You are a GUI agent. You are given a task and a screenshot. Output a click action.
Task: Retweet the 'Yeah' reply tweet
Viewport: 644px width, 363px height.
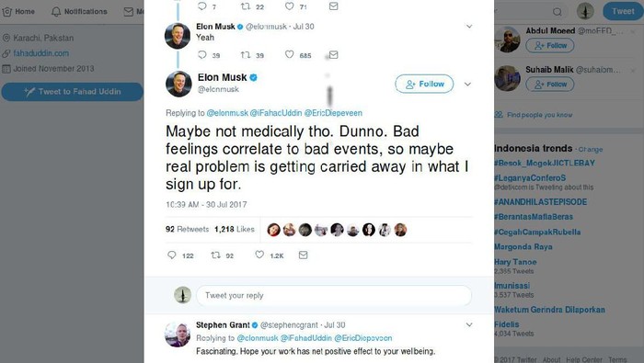[x=246, y=54]
